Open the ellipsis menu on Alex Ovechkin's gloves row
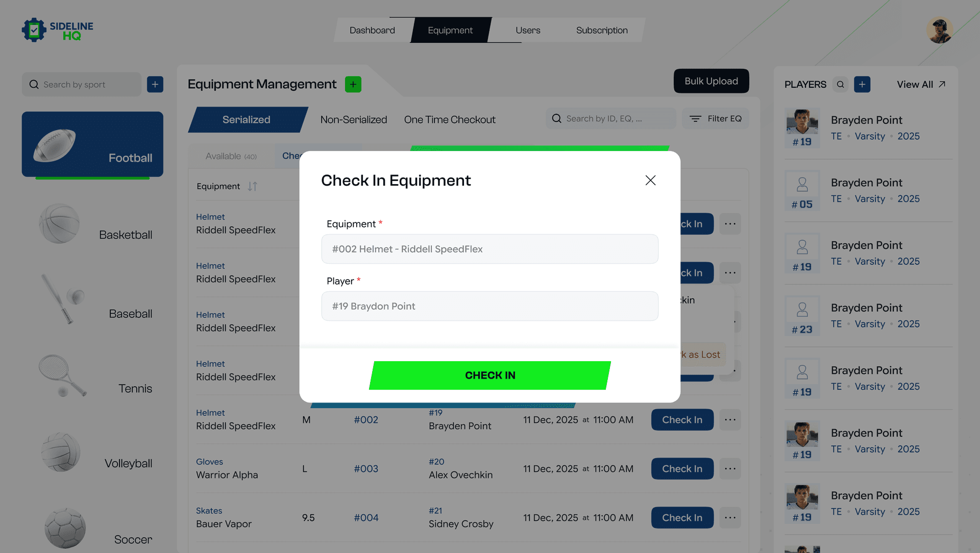The image size is (980, 553). pyautogui.click(x=730, y=468)
